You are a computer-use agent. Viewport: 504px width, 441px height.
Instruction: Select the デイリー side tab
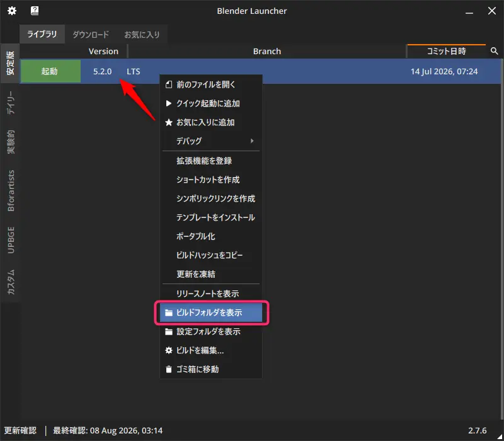(x=10, y=103)
